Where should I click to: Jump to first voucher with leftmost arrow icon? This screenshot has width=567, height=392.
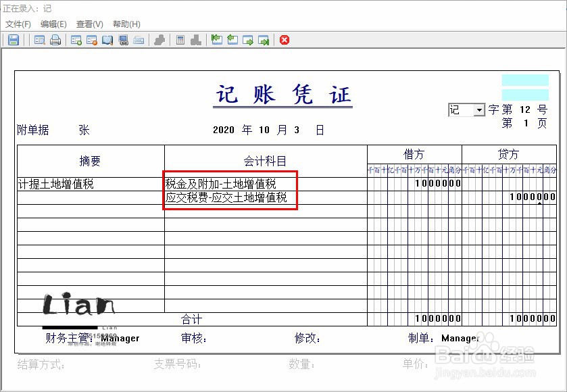pyautogui.click(x=217, y=40)
